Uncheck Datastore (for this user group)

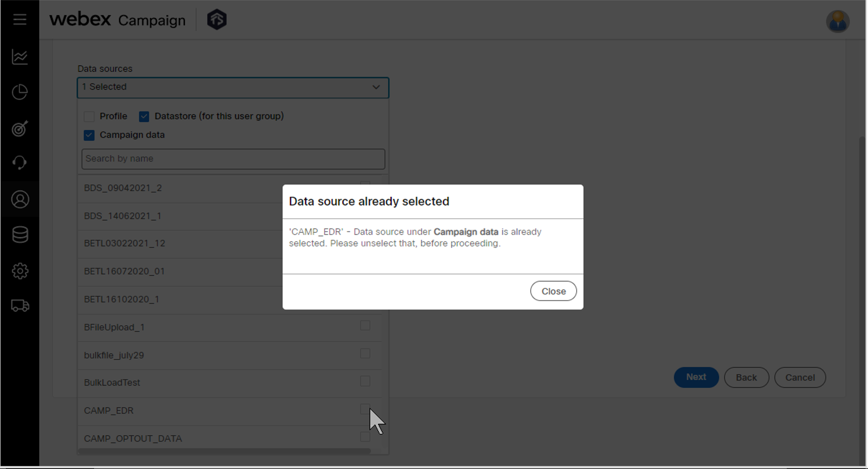144,117
